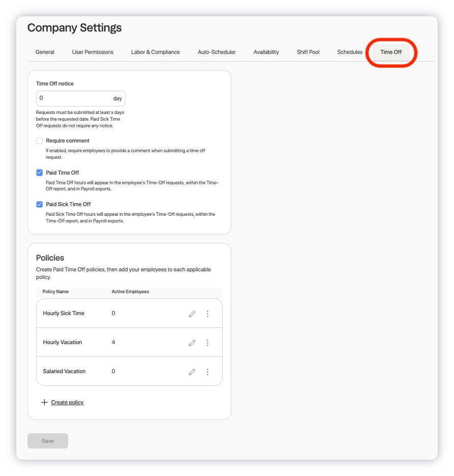Click pencil icon for Salaried Vacation
The image size is (454, 476).
192,372
